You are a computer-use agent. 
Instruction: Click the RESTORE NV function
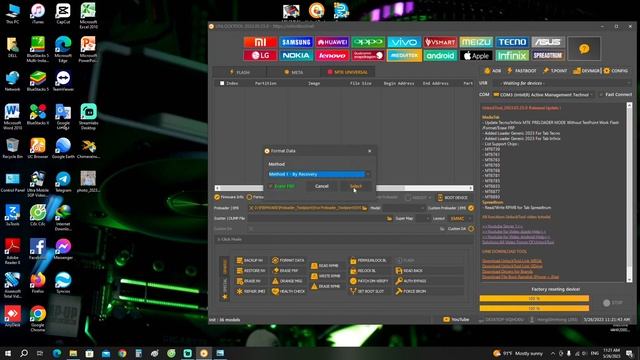pyautogui.click(x=251, y=271)
